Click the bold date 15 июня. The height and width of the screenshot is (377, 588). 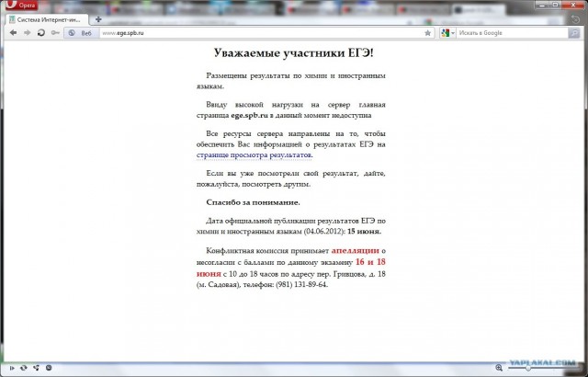pos(364,232)
